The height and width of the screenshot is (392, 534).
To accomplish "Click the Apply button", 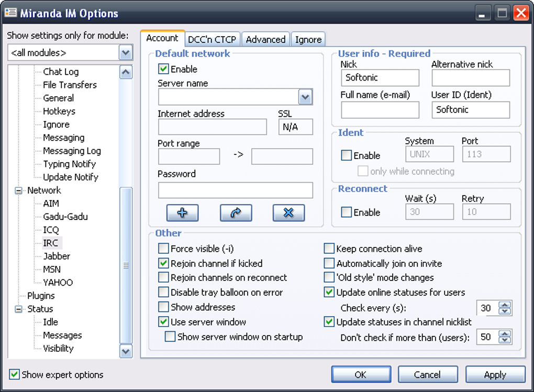I will 495,375.
